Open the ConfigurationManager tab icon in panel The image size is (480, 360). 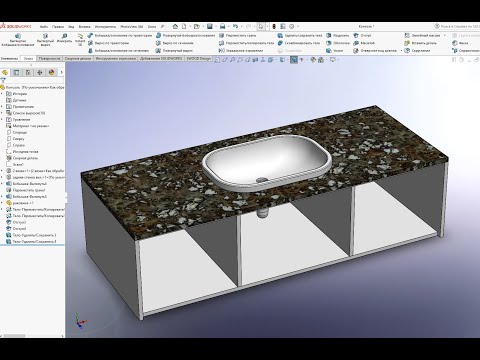coord(28,72)
